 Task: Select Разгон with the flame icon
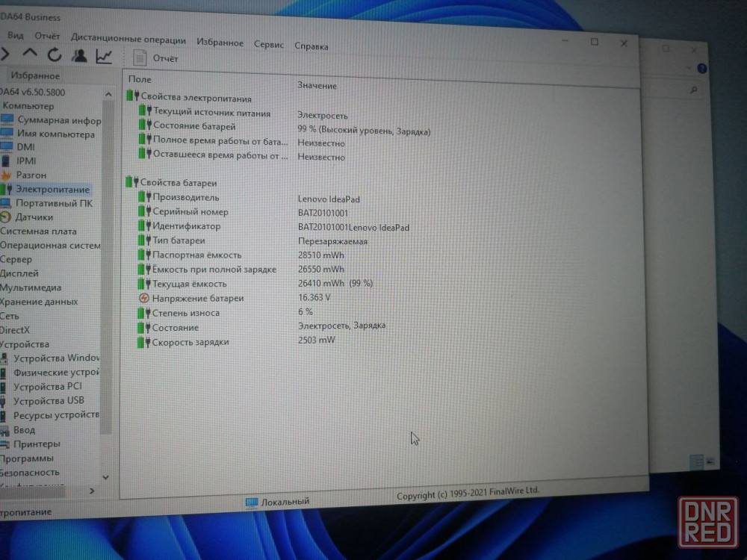pyautogui.click(x=31, y=175)
